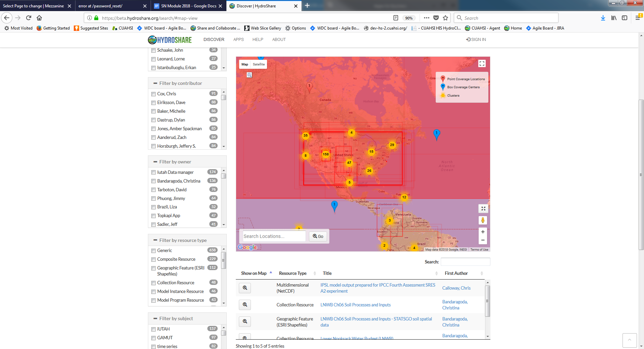Open the CUAHSI bookmark in bookmarks toolbar
Viewport: 644px width, 349px height.
point(123,28)
